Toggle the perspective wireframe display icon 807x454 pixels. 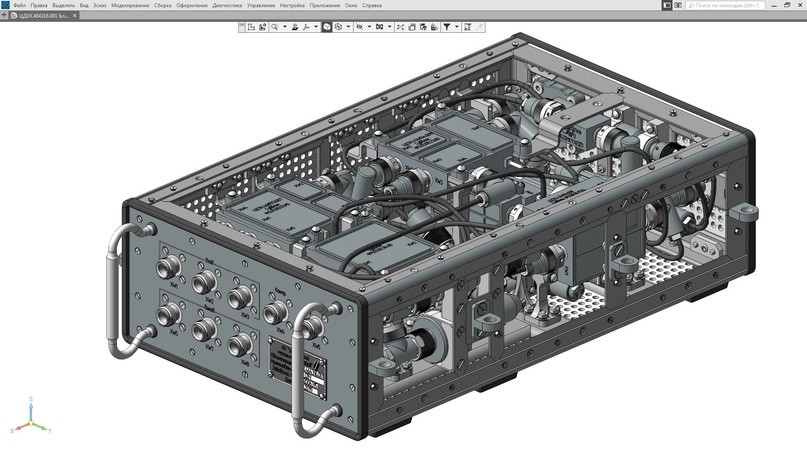[338, 27]
